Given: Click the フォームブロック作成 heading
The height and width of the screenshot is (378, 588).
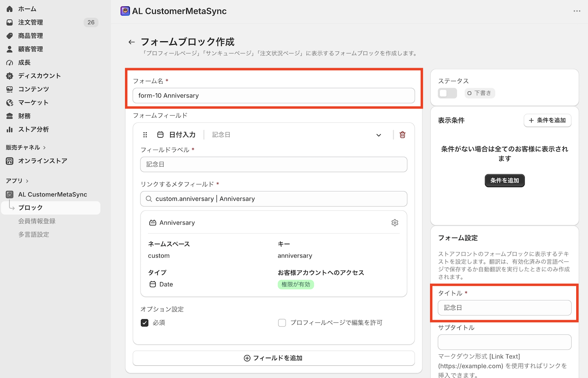Looking at the screenshot, I should (x=187, y=42).
